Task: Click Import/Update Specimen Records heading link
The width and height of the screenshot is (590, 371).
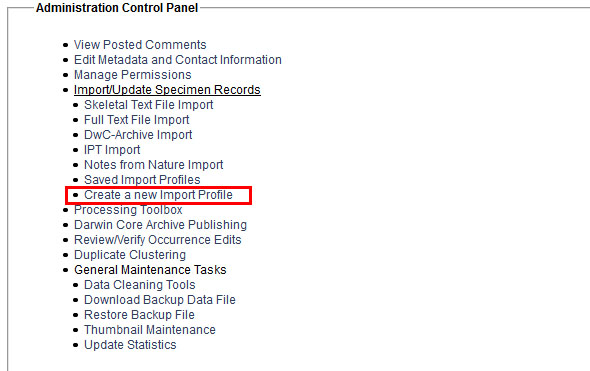Action: (x=167, y=90)
